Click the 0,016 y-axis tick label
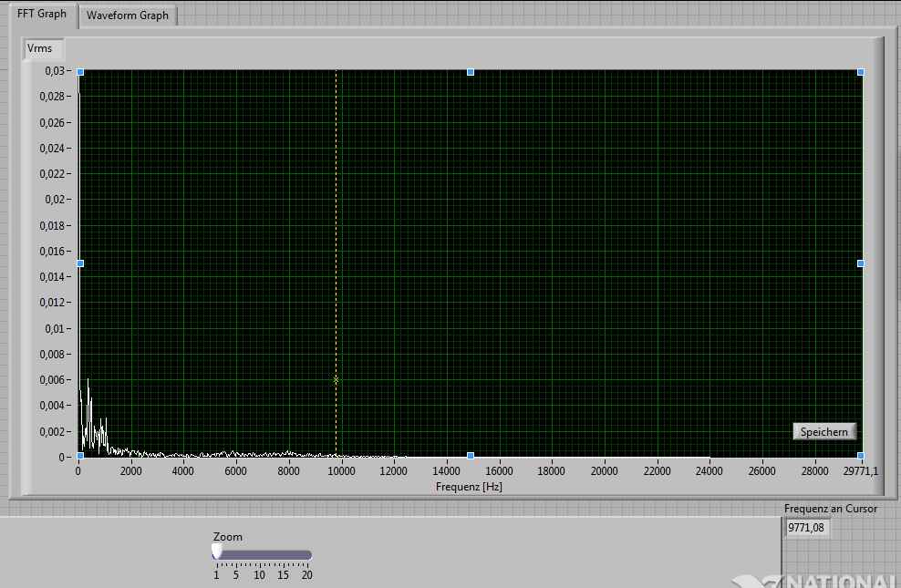901x588 pixels. click(x=52, y=251)
